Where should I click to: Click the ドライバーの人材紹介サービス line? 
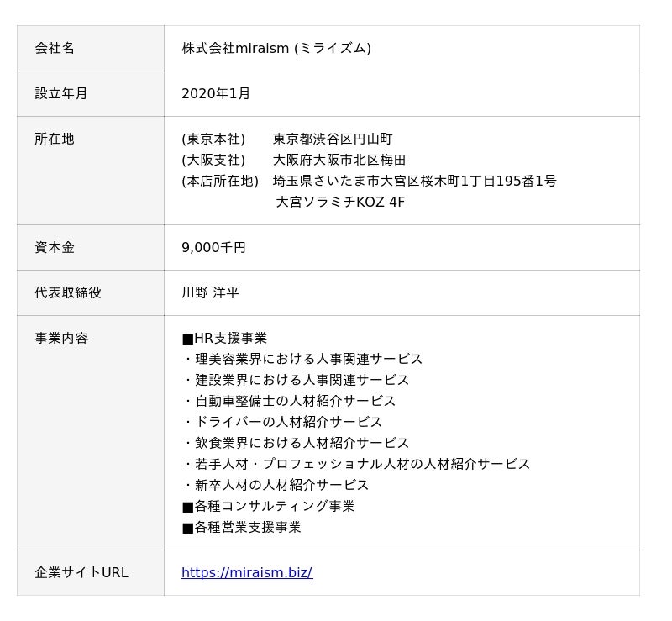283,422
